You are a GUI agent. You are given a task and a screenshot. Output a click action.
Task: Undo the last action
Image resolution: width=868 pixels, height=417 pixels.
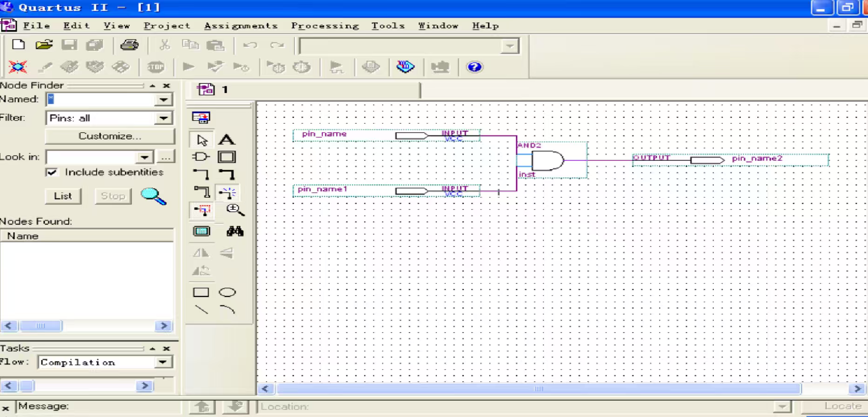pyautogui.click(x=250, y=45)
